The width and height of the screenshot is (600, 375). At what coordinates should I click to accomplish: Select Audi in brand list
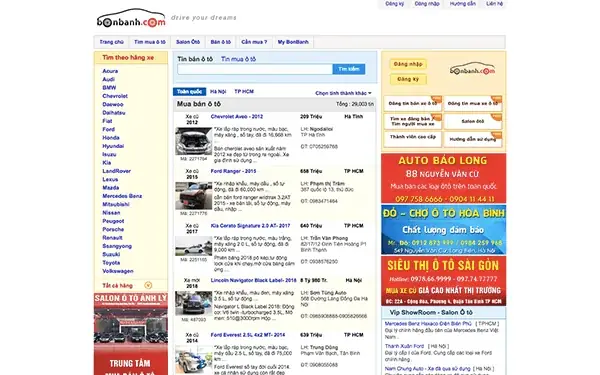(x=109, y=79)
